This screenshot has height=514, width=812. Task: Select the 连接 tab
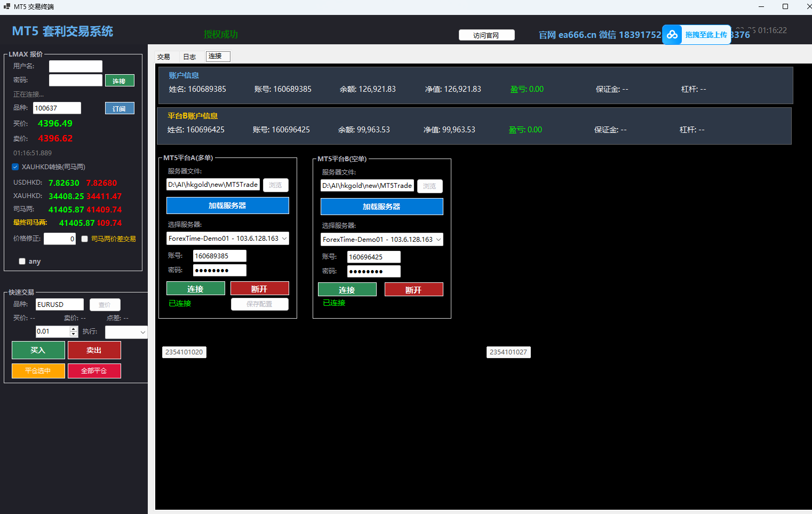218,56
